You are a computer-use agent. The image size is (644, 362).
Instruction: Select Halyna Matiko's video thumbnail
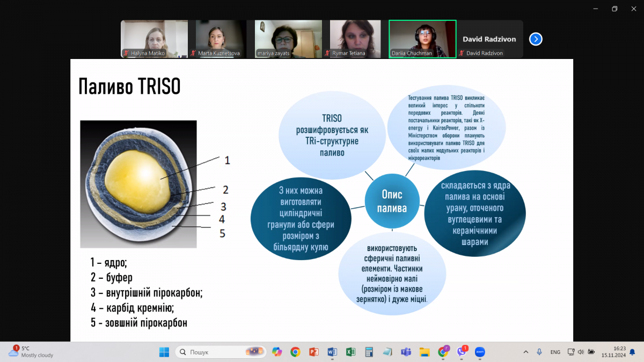(x=154, y=39)
